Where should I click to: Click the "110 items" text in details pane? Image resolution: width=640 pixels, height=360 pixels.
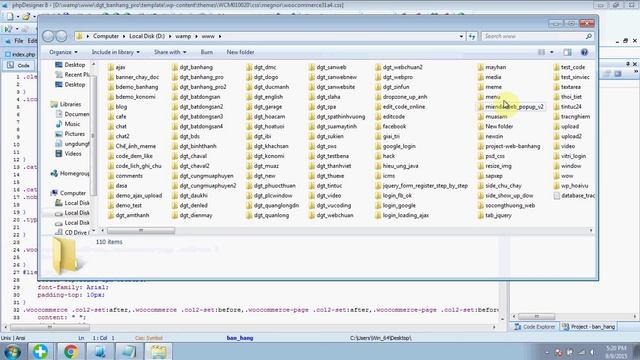109,242
